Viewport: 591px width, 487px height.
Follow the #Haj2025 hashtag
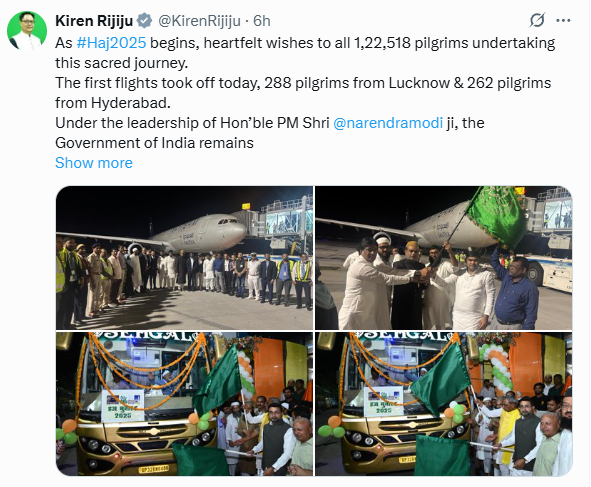[x=111, y=43]
